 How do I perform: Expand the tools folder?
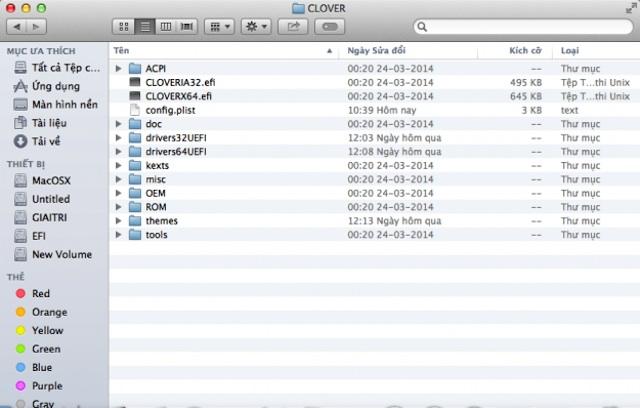click(x=118, y=235)
